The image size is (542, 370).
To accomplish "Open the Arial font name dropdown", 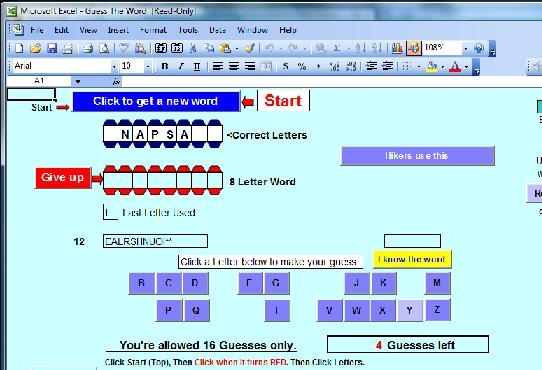I will pos(114,66).
